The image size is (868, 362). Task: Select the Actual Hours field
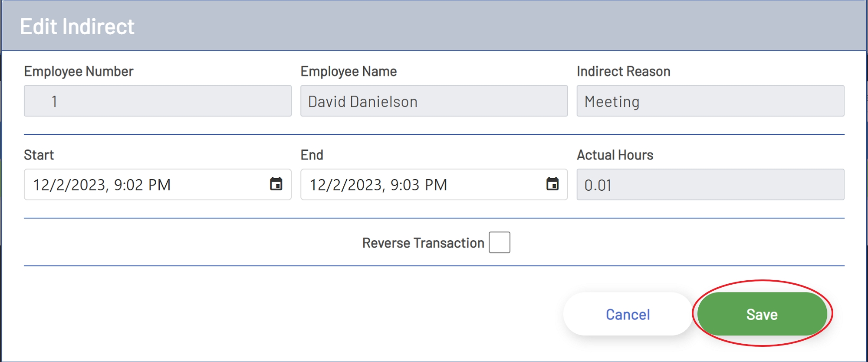click(710, 185)
